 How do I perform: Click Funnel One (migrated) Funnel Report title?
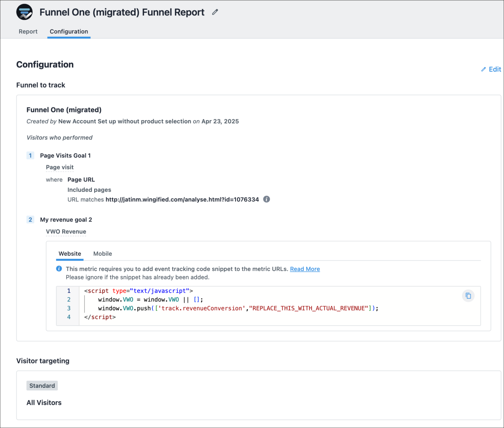click(122, 12)
